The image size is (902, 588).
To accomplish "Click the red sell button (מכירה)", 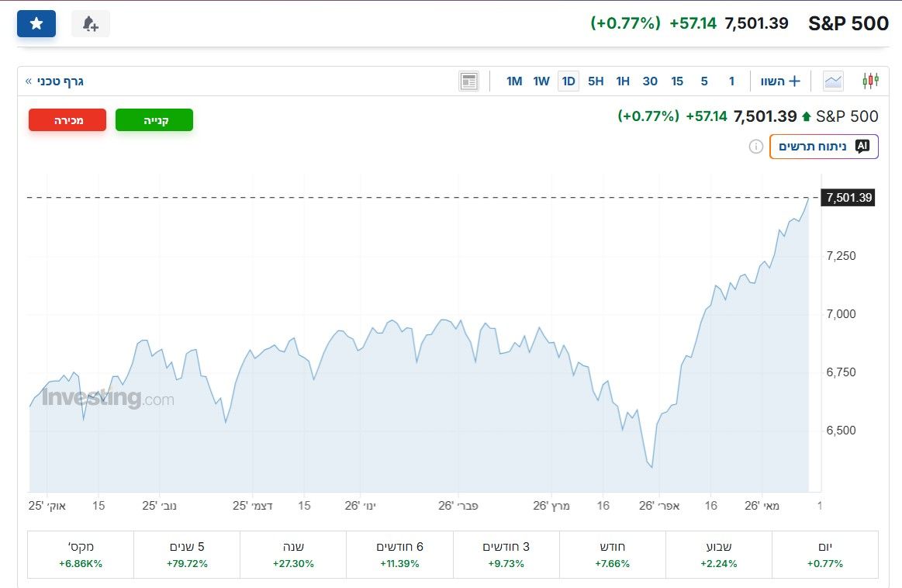I will click(x=67, y=119).
